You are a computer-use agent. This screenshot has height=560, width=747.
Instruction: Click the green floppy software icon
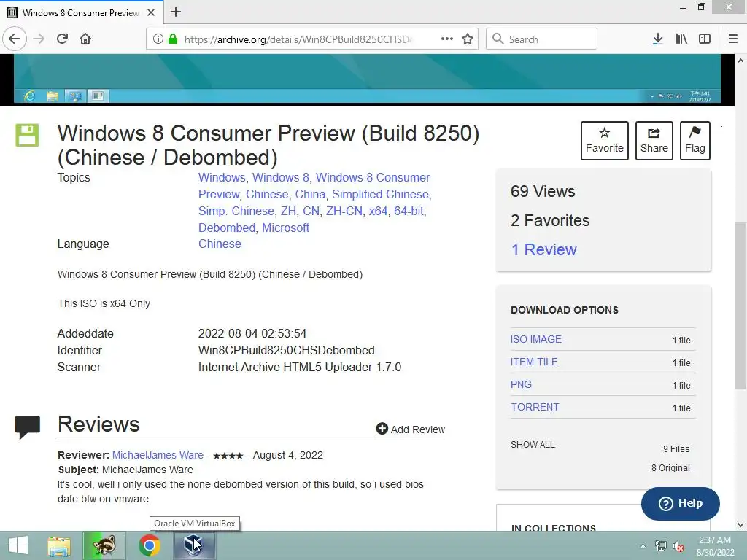27,135
